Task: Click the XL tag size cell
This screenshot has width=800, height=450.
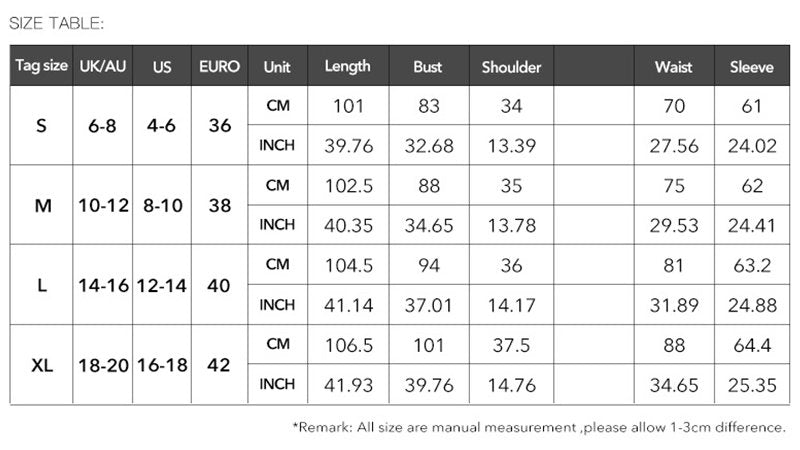Action: [x=42, y=365]
